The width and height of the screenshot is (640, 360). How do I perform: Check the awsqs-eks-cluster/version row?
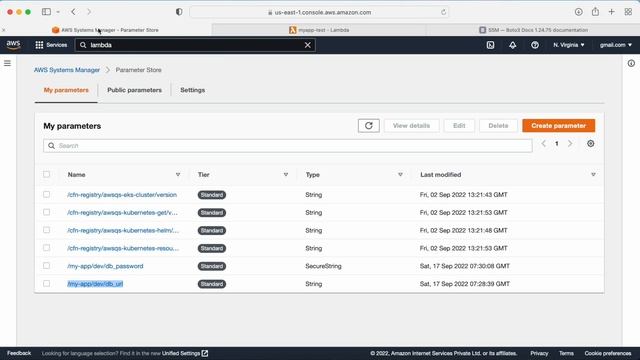pyautogui.click(x=47, y=194)
